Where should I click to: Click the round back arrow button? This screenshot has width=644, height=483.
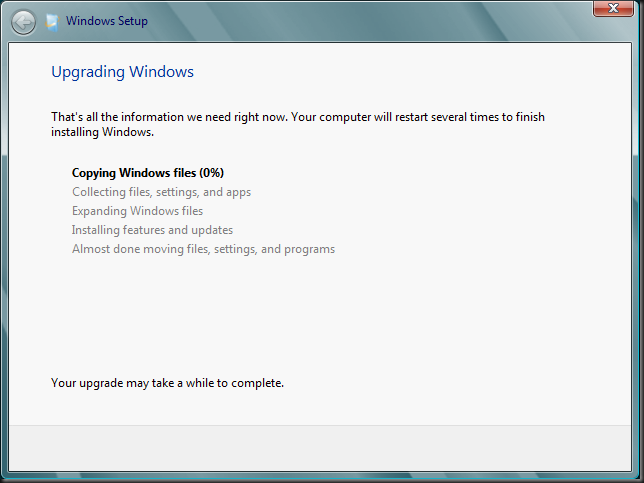(23, 22)
